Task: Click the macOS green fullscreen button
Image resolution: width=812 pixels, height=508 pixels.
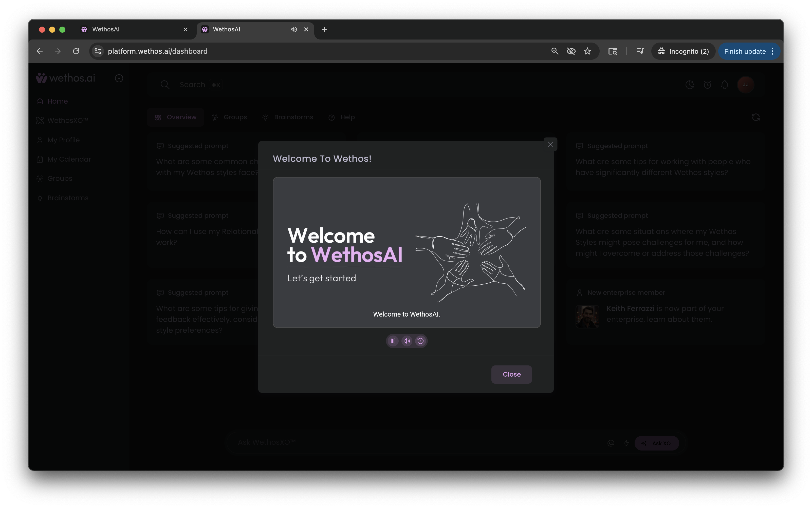Action: 62,30
